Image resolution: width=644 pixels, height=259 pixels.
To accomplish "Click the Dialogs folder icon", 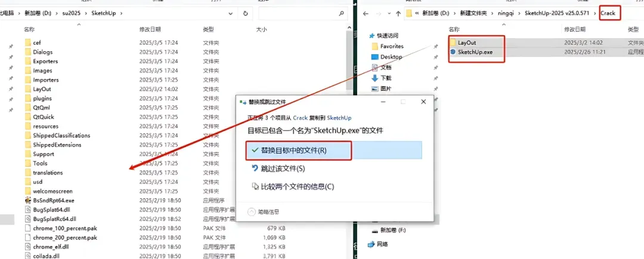I will (28, 52).
